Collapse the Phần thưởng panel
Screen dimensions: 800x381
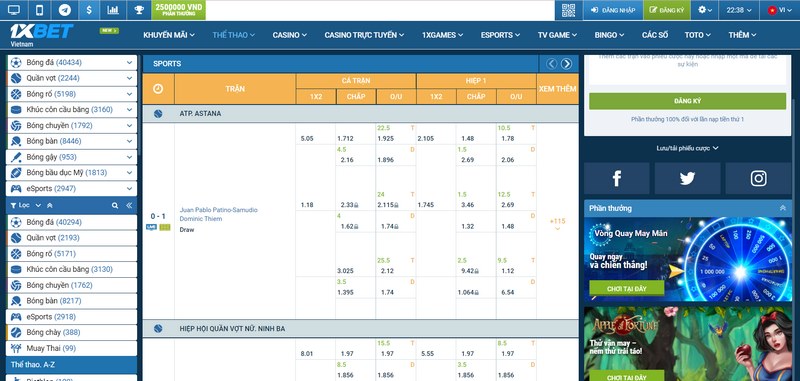point(783,208)
